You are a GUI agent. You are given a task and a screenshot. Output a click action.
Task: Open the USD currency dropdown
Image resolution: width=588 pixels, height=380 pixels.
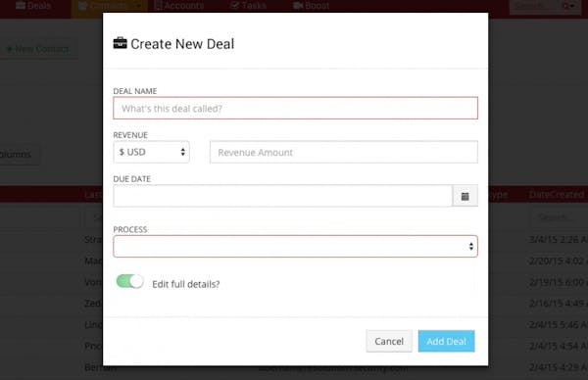[x=151, y=152]
